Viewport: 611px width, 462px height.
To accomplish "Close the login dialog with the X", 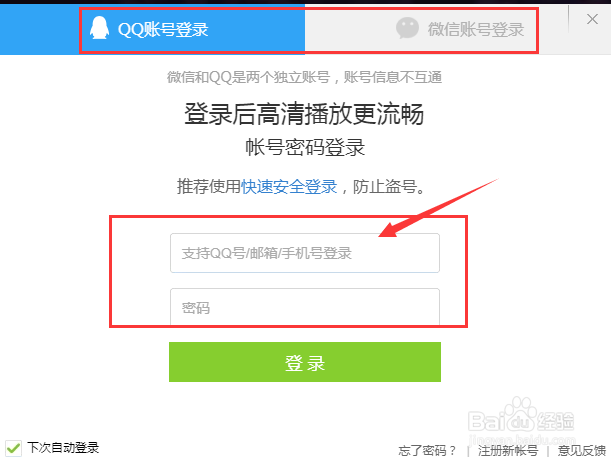I will 592,19.
